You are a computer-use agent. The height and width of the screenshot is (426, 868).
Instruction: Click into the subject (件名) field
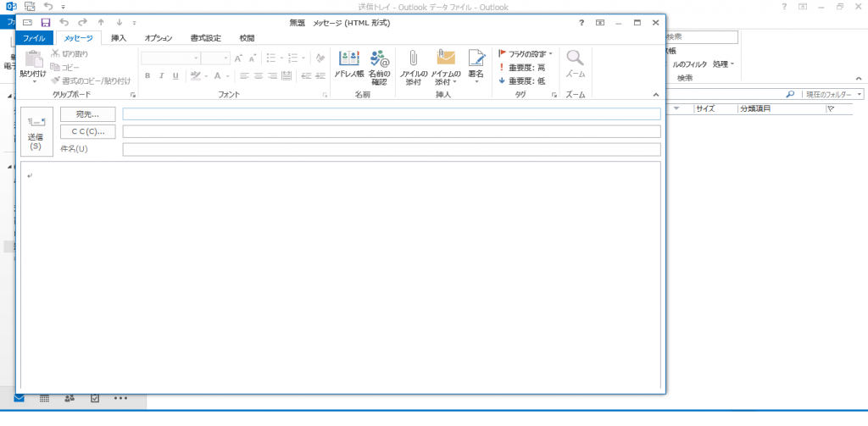tap(392, 149)
